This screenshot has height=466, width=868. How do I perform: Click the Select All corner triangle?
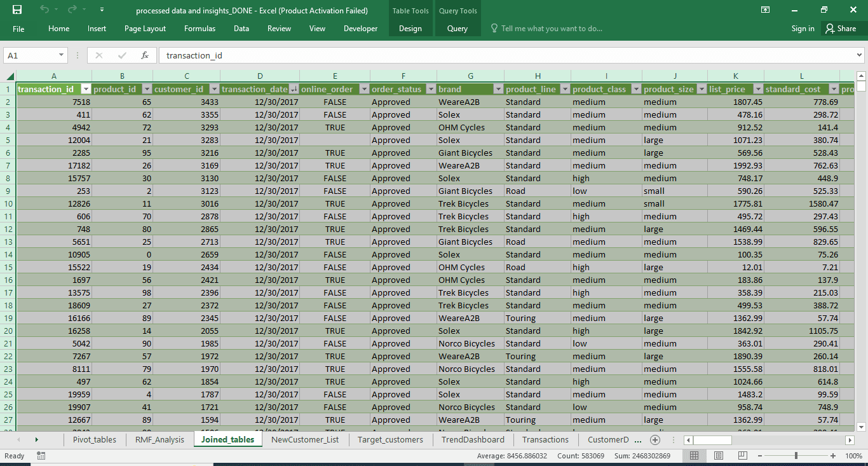tap(9, 76)
